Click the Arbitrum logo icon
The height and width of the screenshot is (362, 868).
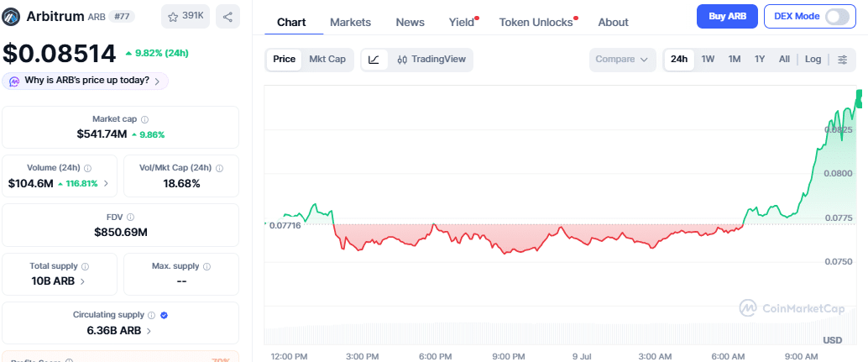(12, 16)
